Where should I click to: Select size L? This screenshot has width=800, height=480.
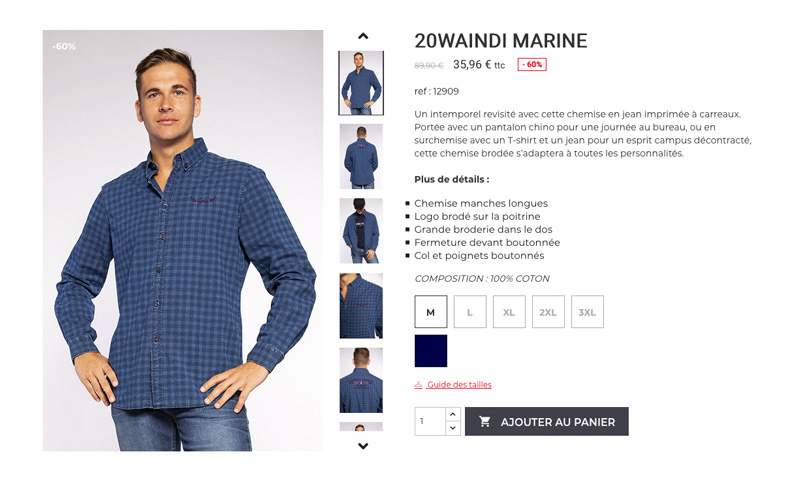coord(470,312)
